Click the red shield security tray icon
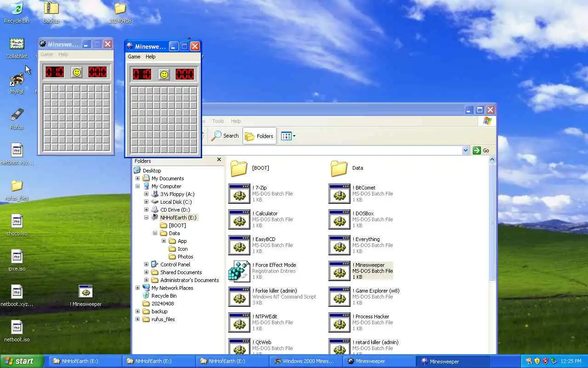This screenshot has height=368, width=588. [x=545, y=361]
